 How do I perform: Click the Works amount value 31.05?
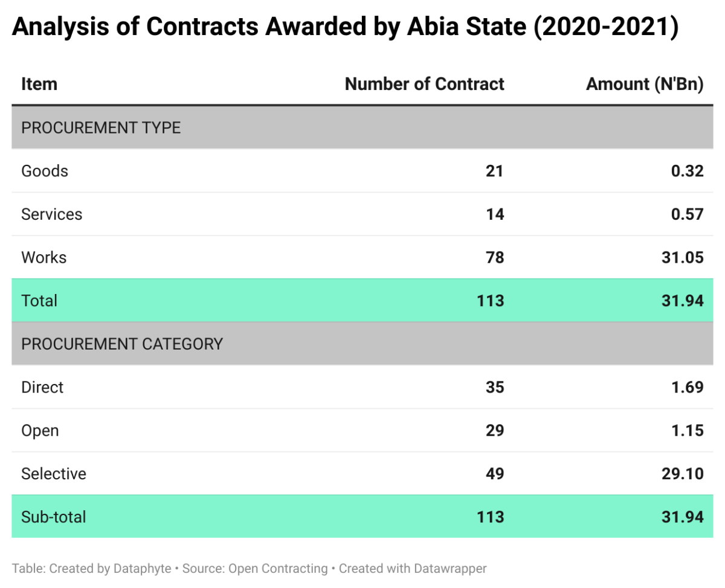click(x=683, y=258)
